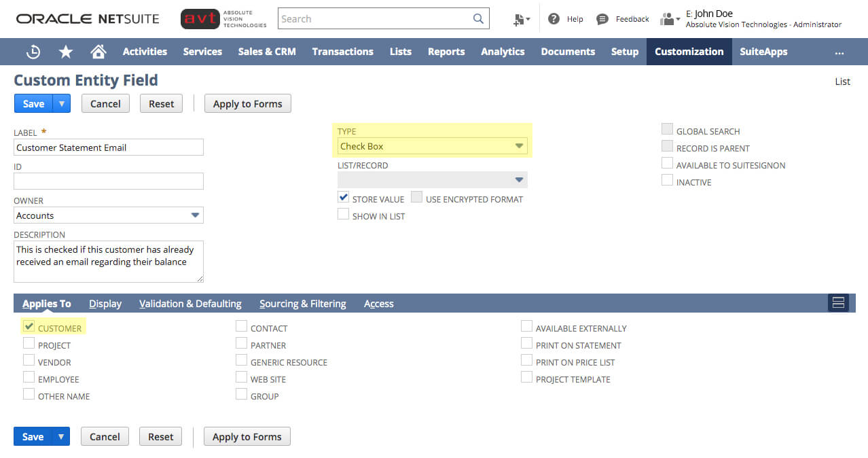Click the Apply to Forms button
The height and width of the screenshot is (458, 868).
[247, 103]
